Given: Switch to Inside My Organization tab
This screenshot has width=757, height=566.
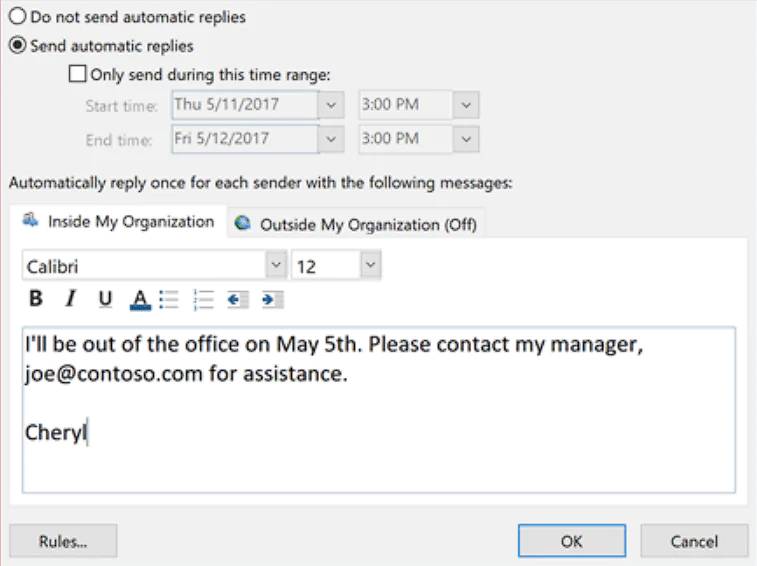Looking at the screenshot, I should click(x=120, y=222).
